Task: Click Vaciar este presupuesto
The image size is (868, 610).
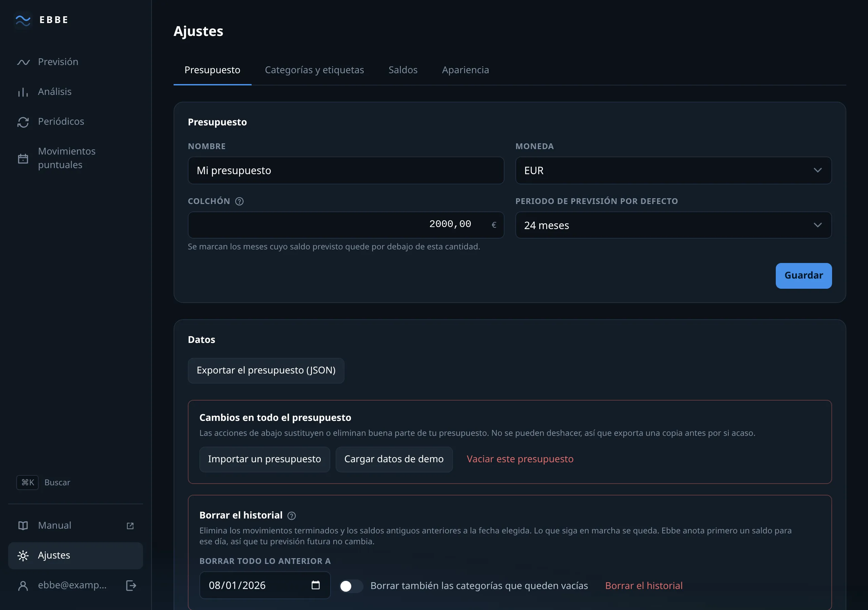Action: (520, 459)
